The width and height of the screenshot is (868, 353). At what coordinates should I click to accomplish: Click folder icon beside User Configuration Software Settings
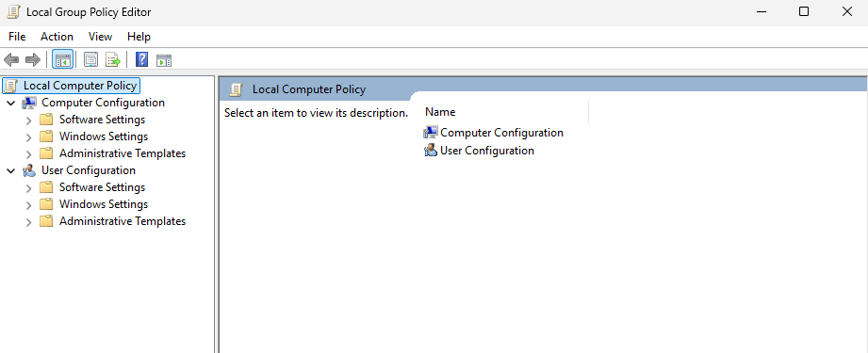pyautogui.click(x=46, y=187)
